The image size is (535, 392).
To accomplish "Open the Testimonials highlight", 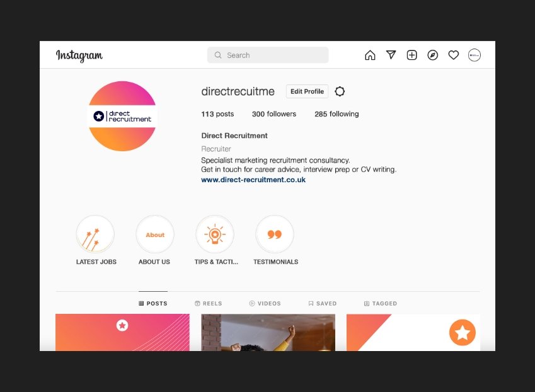I will (274, 234).
